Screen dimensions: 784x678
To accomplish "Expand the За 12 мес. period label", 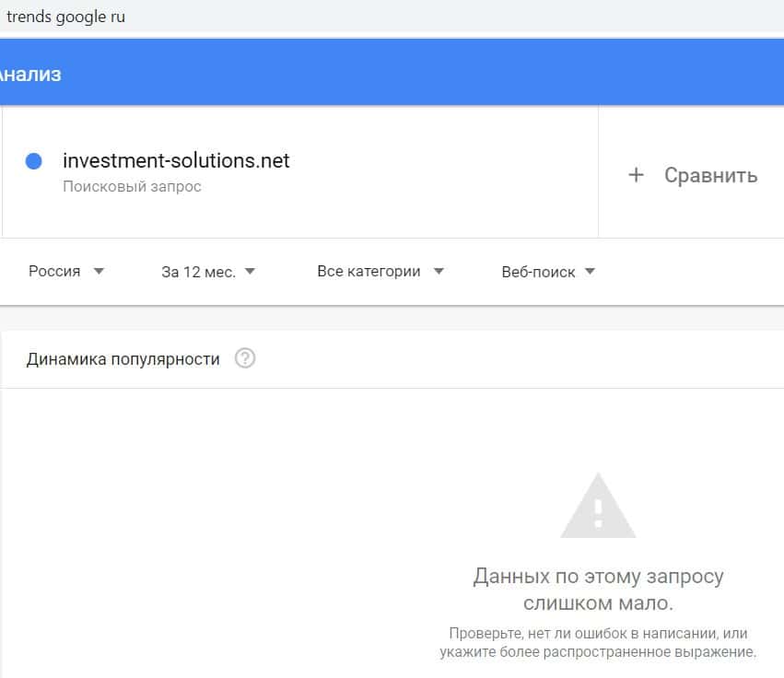I will point(198,272).
